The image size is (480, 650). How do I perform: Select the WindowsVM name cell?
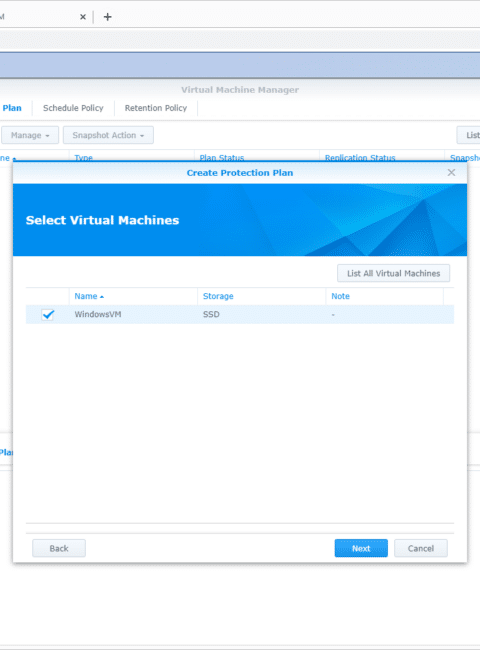(98, 314)
